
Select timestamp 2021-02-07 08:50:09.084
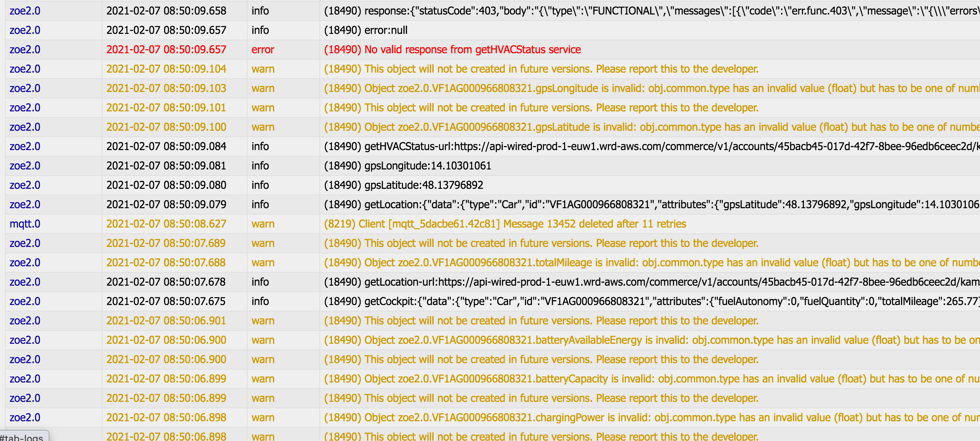point(166,146)
